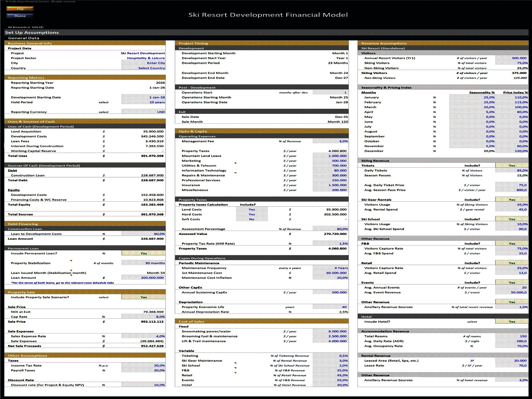Open the Hold Period '10 years' selector
532x399 pixels.
(x=144, y=102)
